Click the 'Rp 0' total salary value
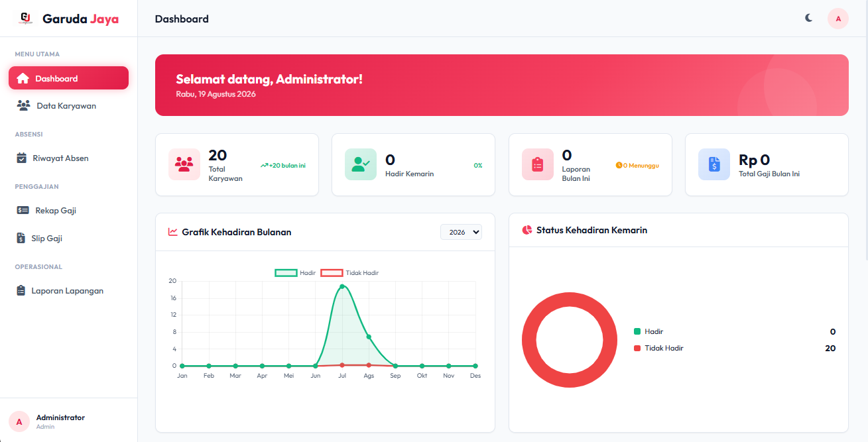The image size is (868, 442). click(755, 160)
